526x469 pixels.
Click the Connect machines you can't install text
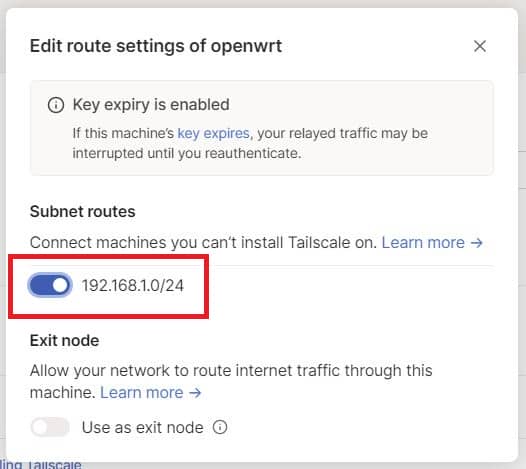click(203, 242)
